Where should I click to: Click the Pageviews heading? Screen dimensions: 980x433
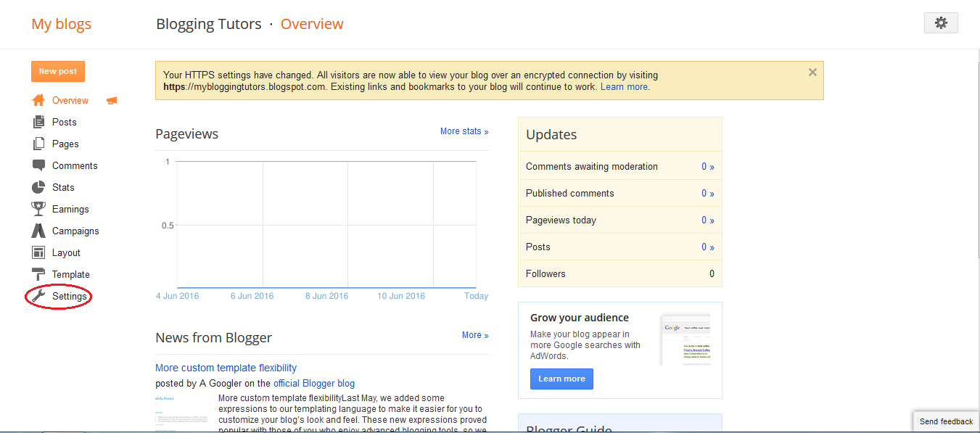tap(186, 134)
